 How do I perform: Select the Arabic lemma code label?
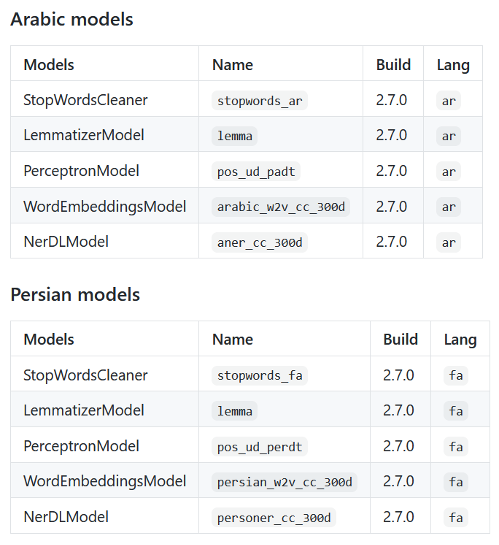click(235, 136)
